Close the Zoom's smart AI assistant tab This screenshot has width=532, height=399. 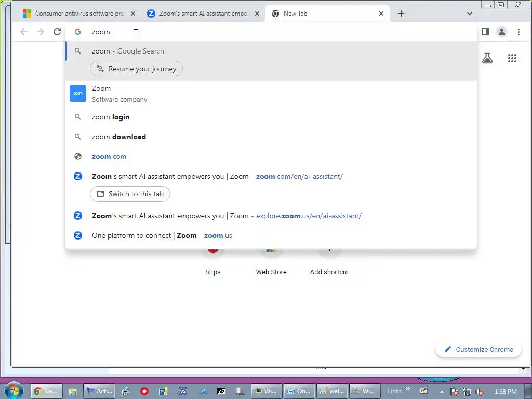click(257, 14)
